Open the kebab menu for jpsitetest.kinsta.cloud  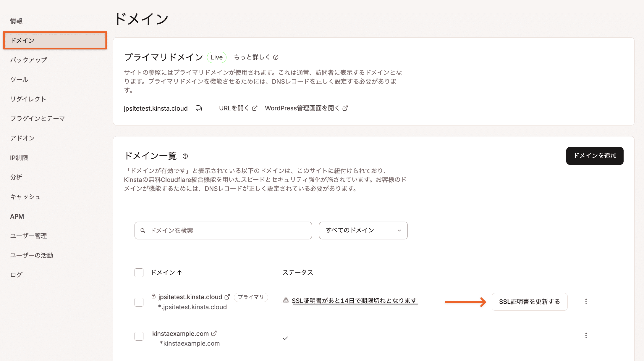coord(586,301)
